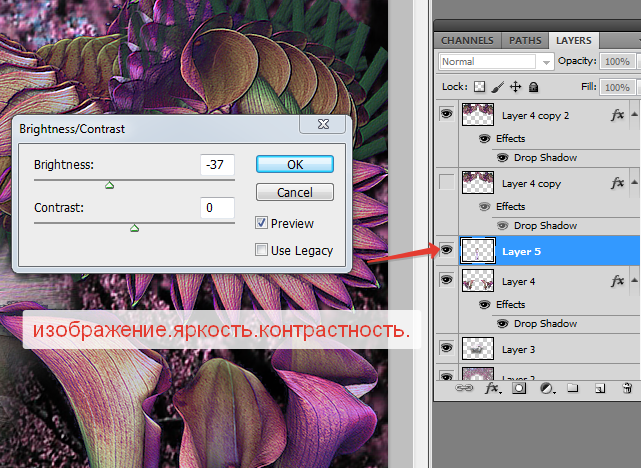Screen dimensions: 641x468
Task: Create a new layer
Action: (x=600, y=388)
